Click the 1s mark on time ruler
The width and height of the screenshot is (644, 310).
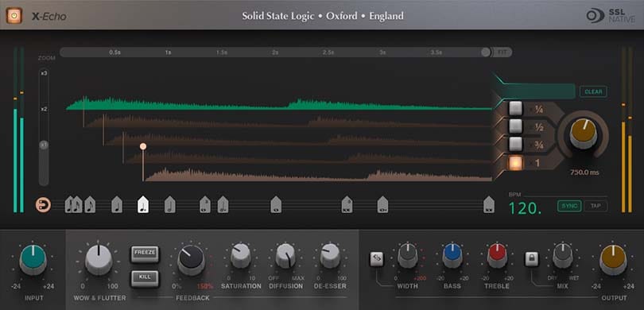[x=169, y=52]
